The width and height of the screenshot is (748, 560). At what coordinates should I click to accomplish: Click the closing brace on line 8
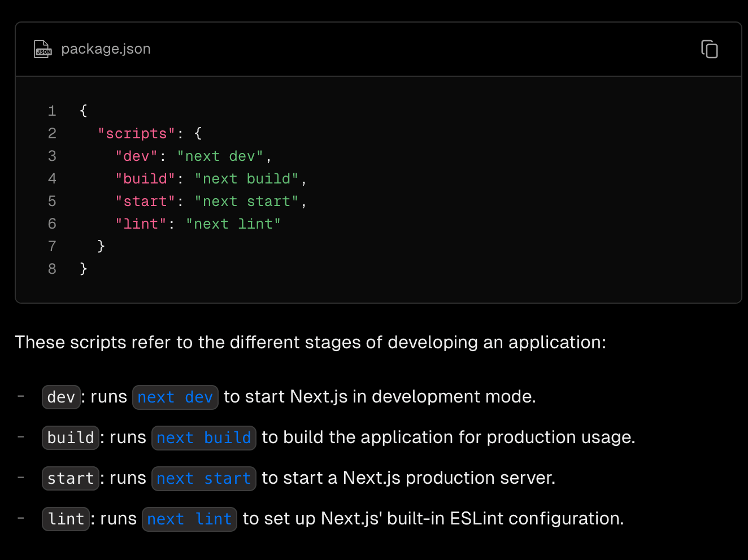click(x=84, y=269)
